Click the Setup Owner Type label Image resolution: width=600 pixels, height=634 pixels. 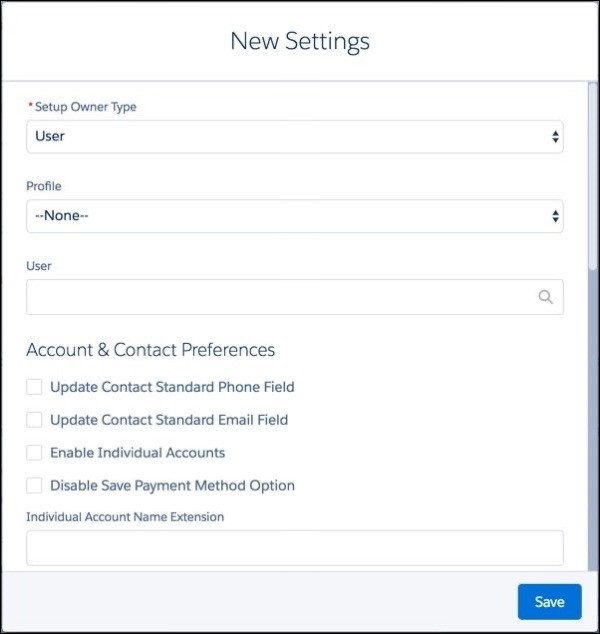86,107
